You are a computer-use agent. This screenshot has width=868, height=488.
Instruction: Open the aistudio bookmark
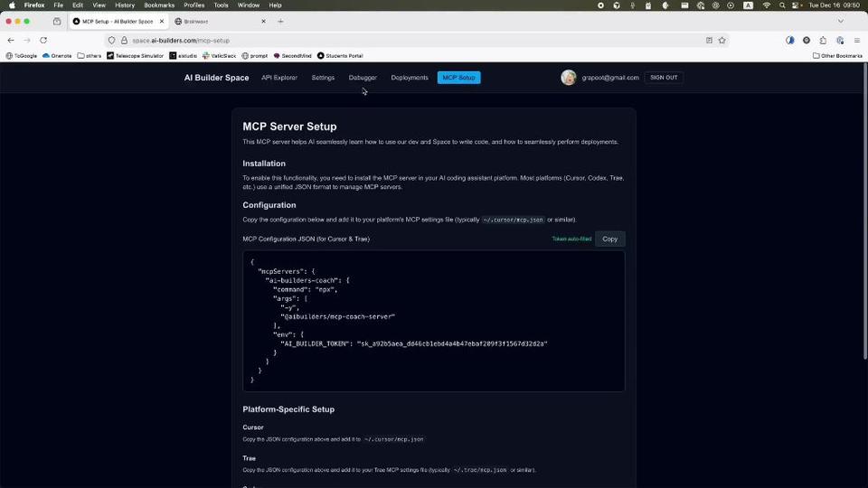tap(184, 56)
